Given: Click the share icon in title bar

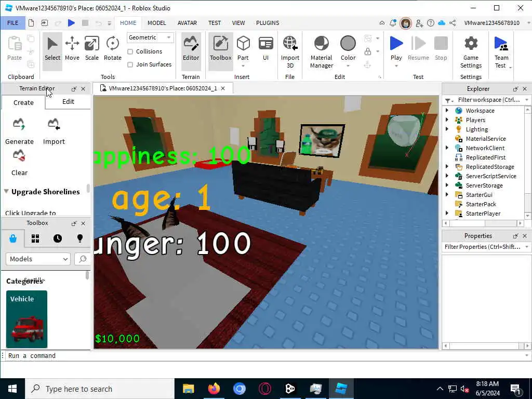Looking at the screenshot, I should pos(453,23).
